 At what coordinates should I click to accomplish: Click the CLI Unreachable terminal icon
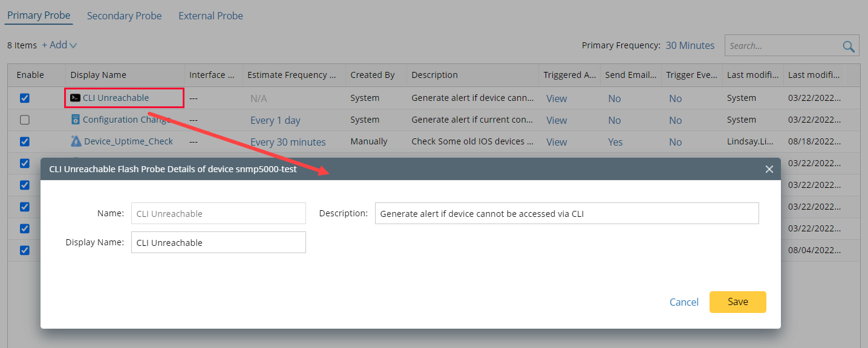click(x=76, y=97)
